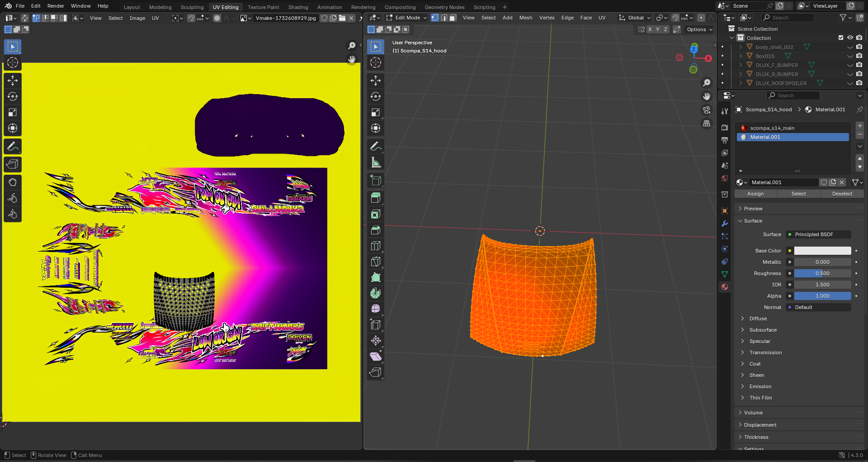Disable rendering for body_shell_002
Image resolution: width=868 pixels, height=462 pixels.
[859, 47]
